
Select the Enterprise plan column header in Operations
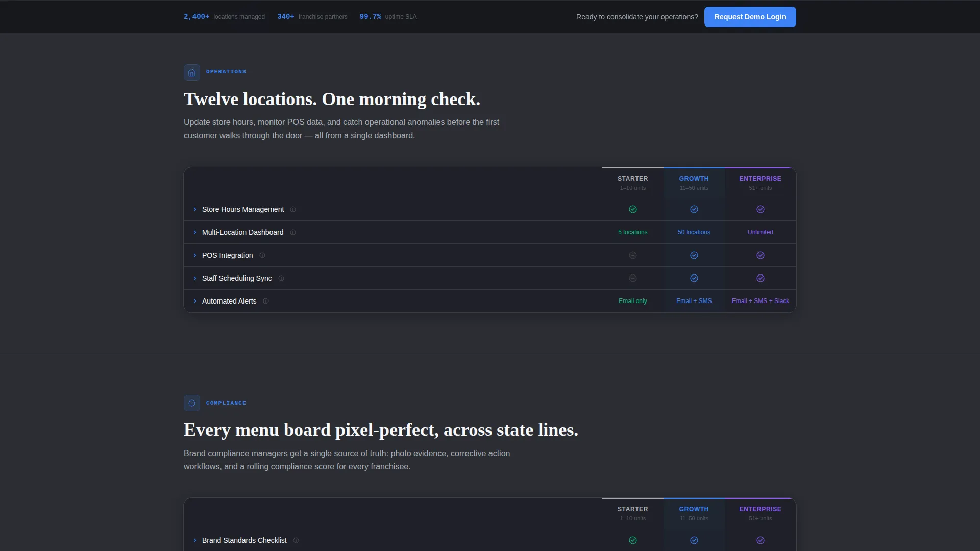761,183
